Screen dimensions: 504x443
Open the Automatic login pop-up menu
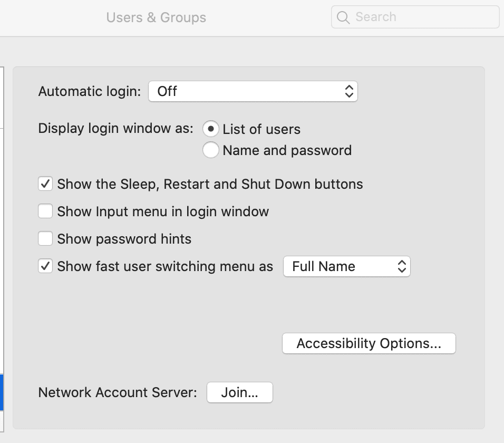pos(252,91)
